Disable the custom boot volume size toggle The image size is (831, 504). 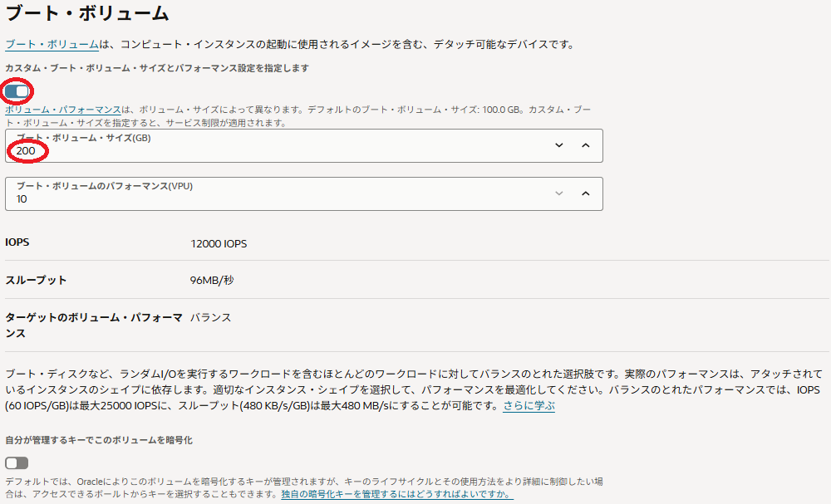click(x=17, y=91)
